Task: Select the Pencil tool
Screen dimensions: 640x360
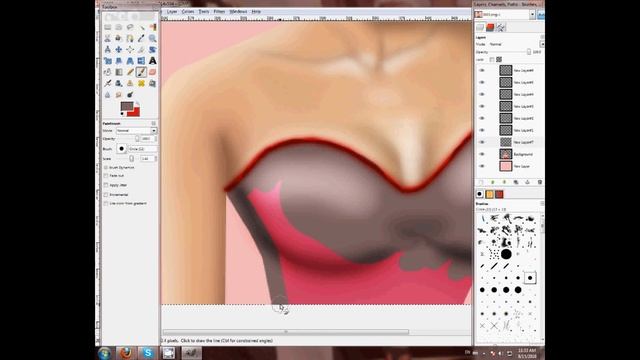Action: tap(130, 72)
